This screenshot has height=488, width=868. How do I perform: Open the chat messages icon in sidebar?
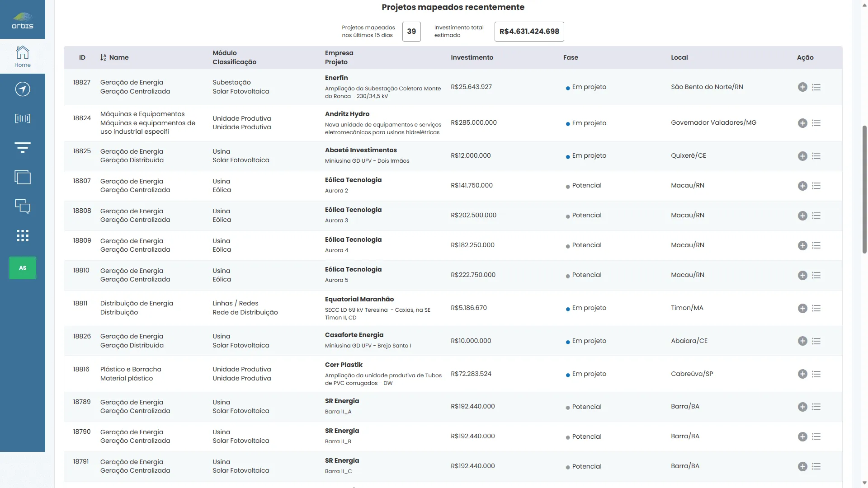pyautogui.click(x=23, y=206)
